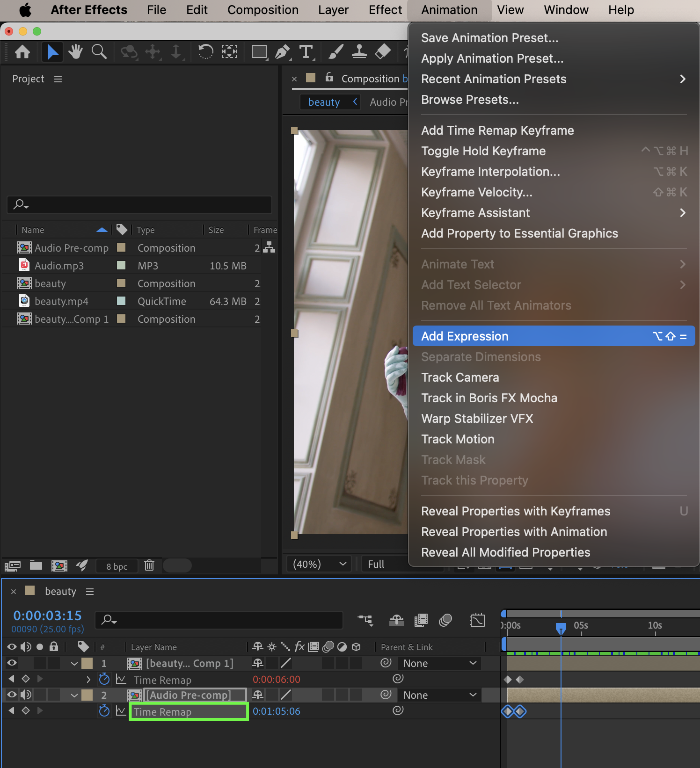Select the Clone Stamp tool
700x768 pixels.
[359, 51]
